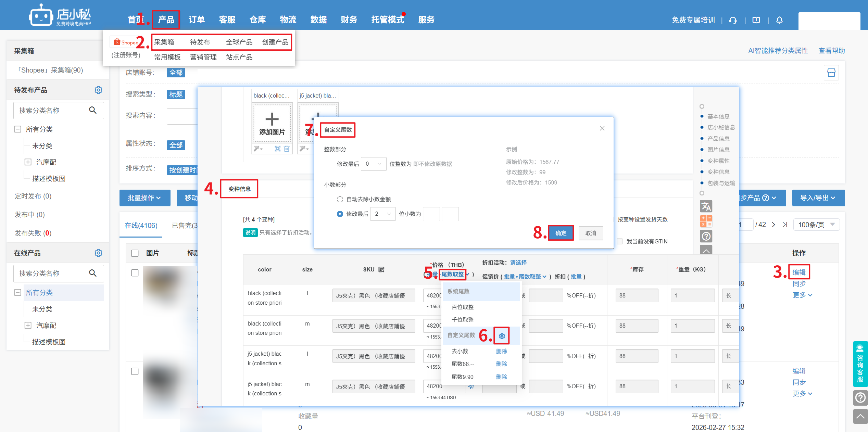Click the notification bell icon
868x432 pixels.
[779, 20]
